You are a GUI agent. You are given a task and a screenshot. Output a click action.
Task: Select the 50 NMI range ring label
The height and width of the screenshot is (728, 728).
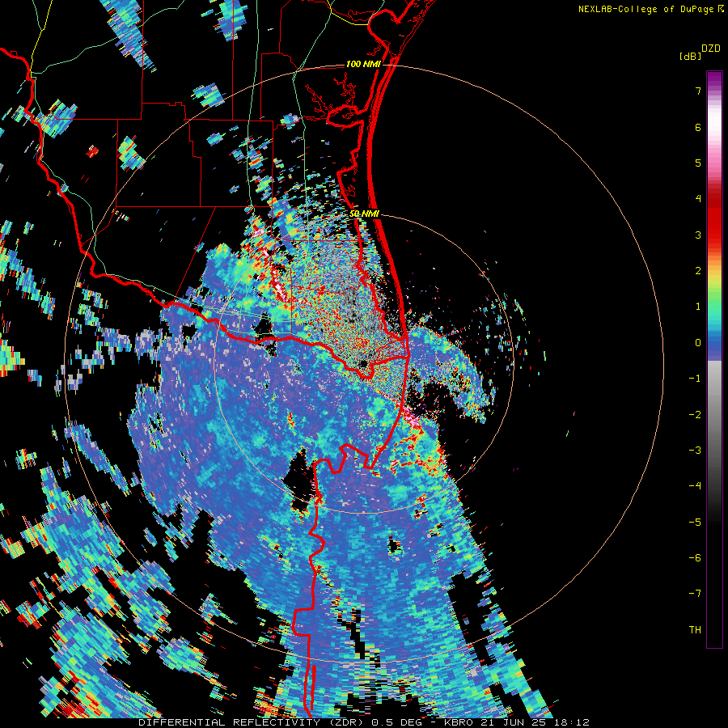[x=365, y=214]
